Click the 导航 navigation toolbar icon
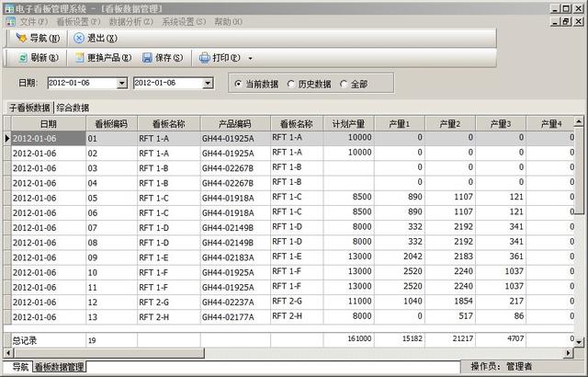 (21, 38)
